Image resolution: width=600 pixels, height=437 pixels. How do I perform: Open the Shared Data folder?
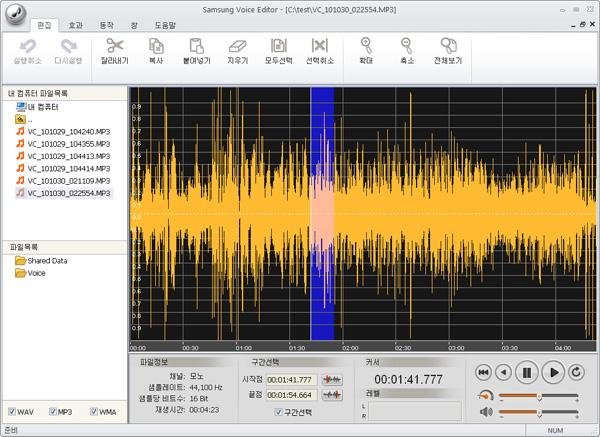tap(41, 261)
